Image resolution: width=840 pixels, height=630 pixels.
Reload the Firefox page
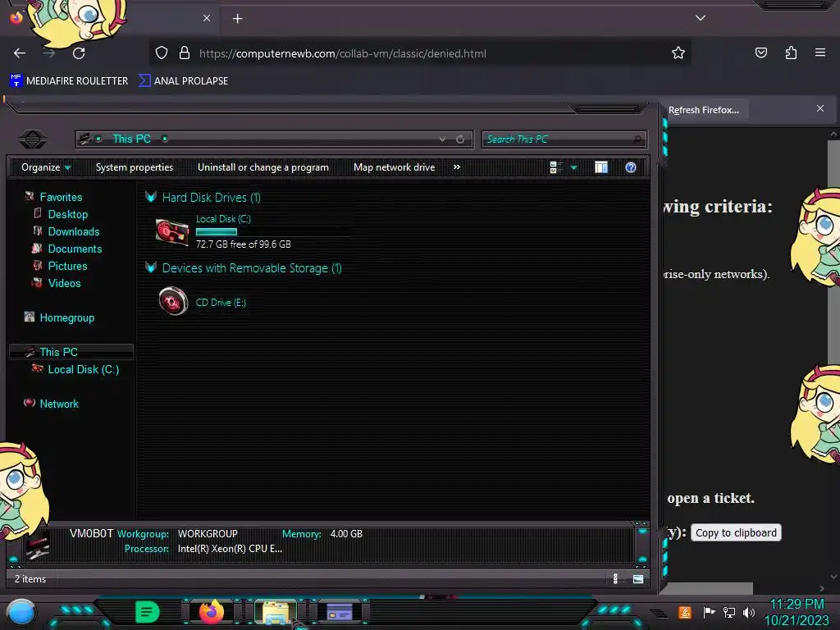click(x=79, y=53)
